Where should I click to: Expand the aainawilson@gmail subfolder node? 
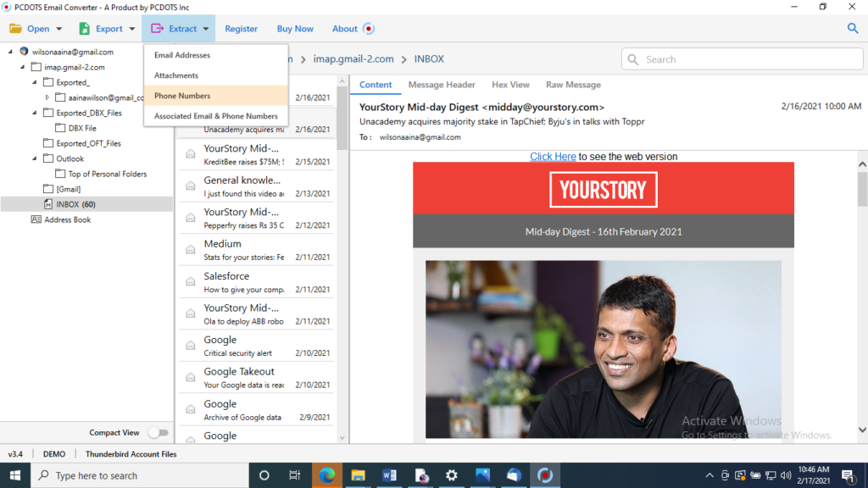tap(47, 97)
